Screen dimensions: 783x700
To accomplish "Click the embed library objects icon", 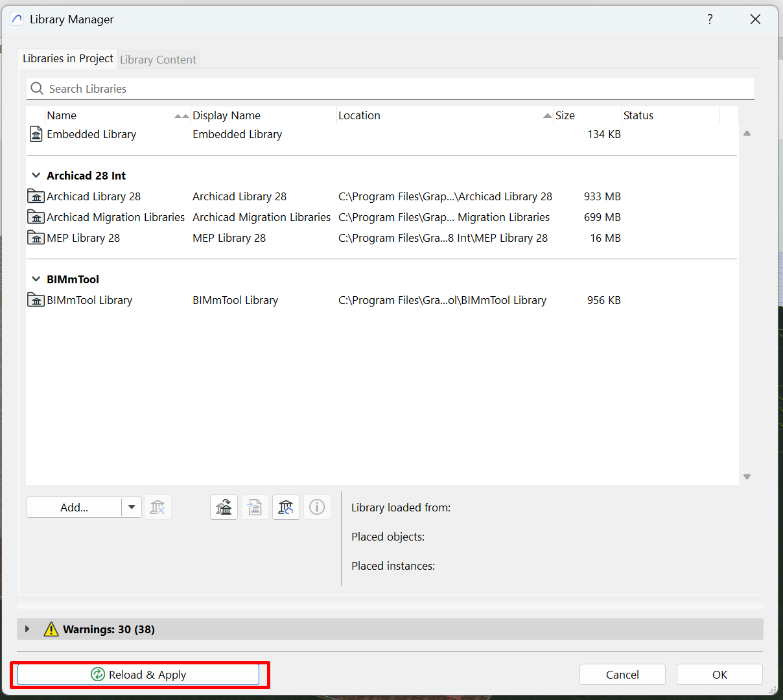I will (255, 507).
